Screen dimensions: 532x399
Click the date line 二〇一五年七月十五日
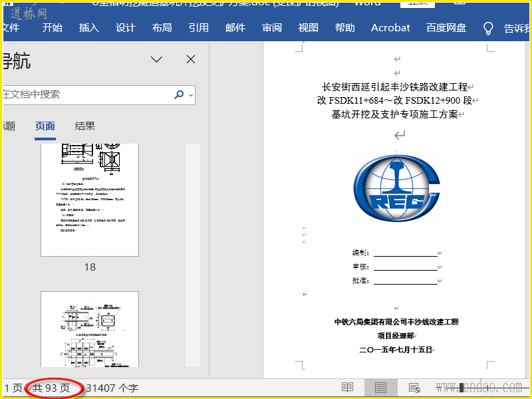point(396,350)
